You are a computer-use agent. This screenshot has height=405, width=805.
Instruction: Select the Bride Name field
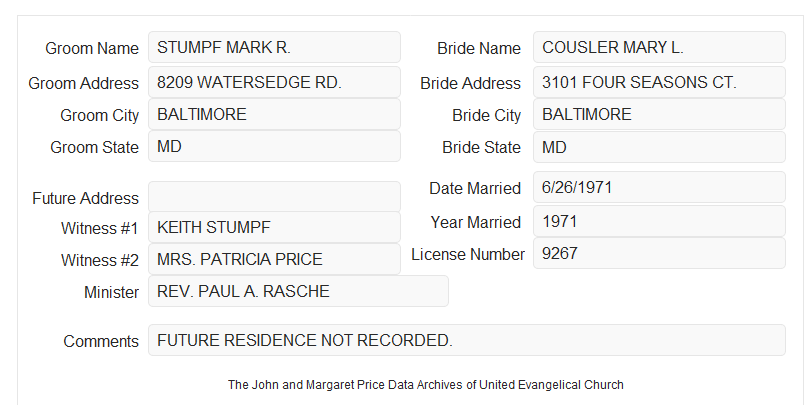pos(659,47)
